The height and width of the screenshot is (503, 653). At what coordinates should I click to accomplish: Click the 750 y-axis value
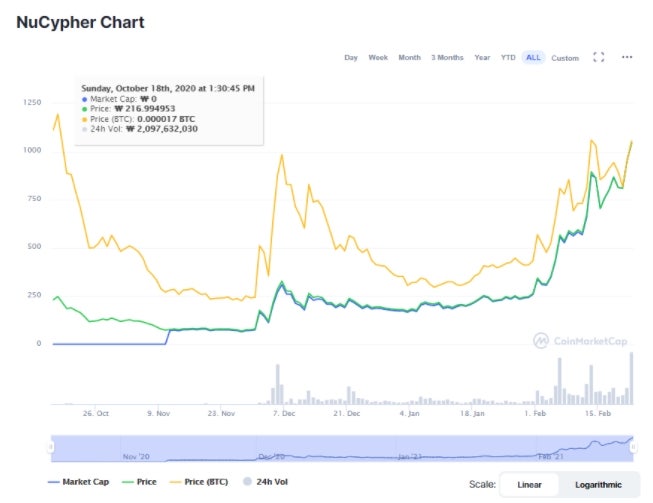(34, 198)
